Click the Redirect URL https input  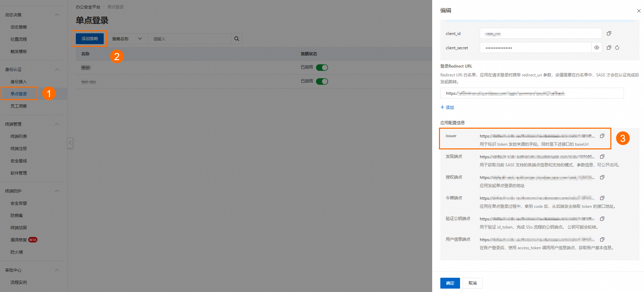tap(532, 93)
